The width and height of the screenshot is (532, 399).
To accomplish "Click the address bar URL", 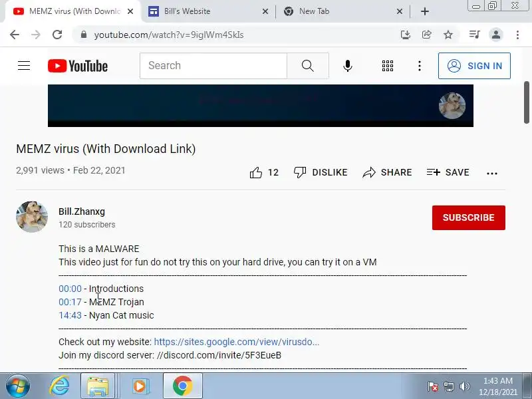I will tap(169, 35).
